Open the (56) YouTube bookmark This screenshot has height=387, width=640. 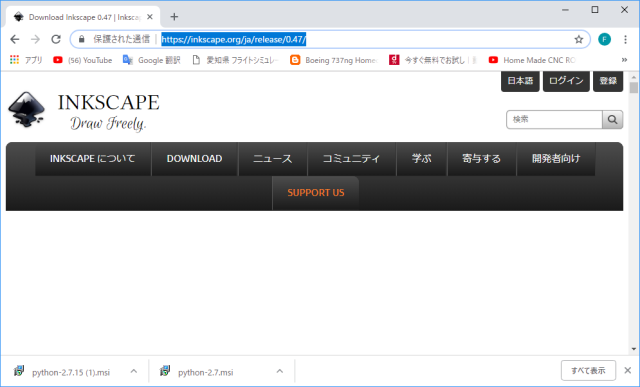tap(83, 60)
